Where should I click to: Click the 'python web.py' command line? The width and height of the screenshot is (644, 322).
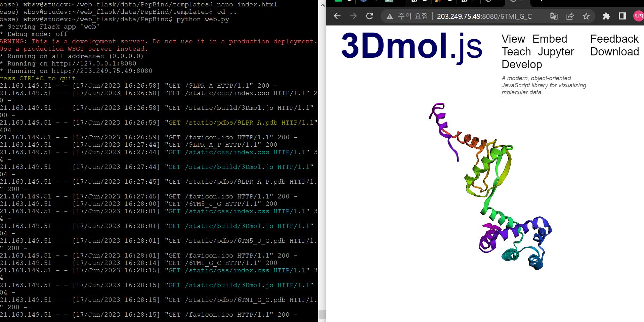[x=114, y=19]
